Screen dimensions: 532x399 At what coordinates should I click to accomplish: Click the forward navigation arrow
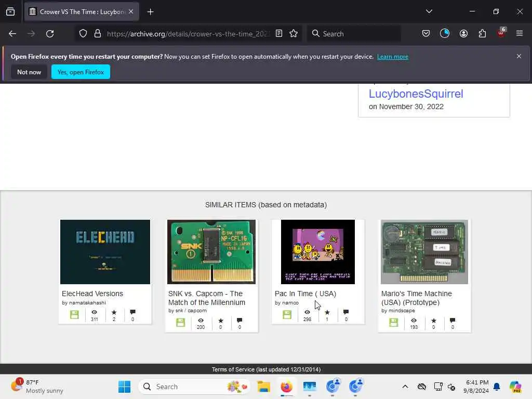tap(31, 34)
